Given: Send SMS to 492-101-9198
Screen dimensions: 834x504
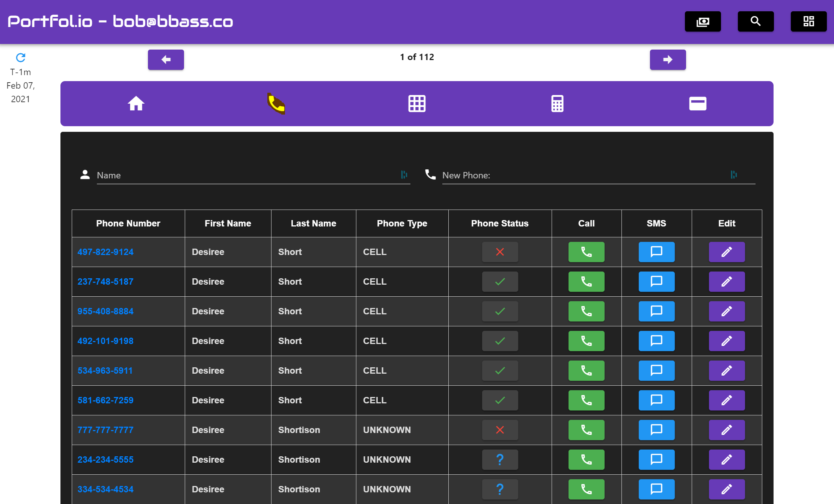Looking at the screenshot, I should tap(656, 341).
